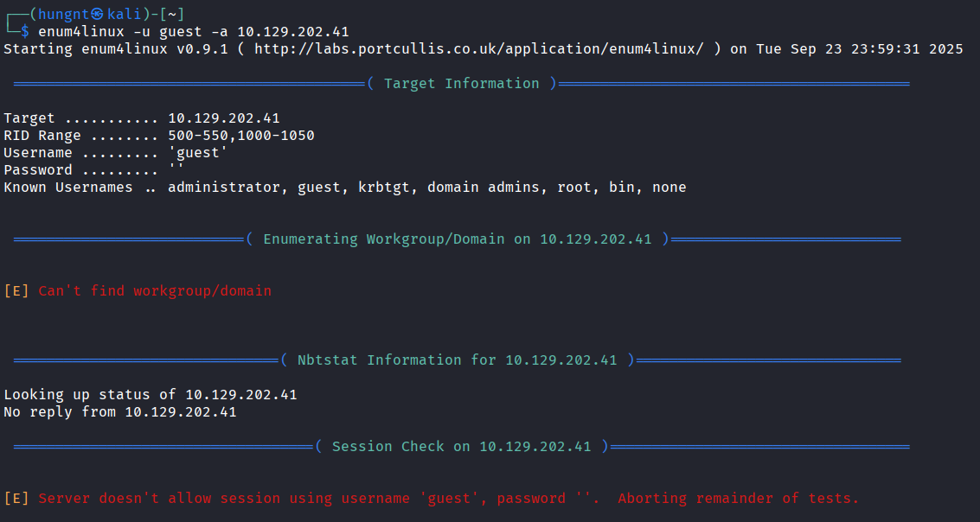980x522 pixels.
Task: Click the Kali symbol between hungnt and kali
Action: (x=98, y=15)
